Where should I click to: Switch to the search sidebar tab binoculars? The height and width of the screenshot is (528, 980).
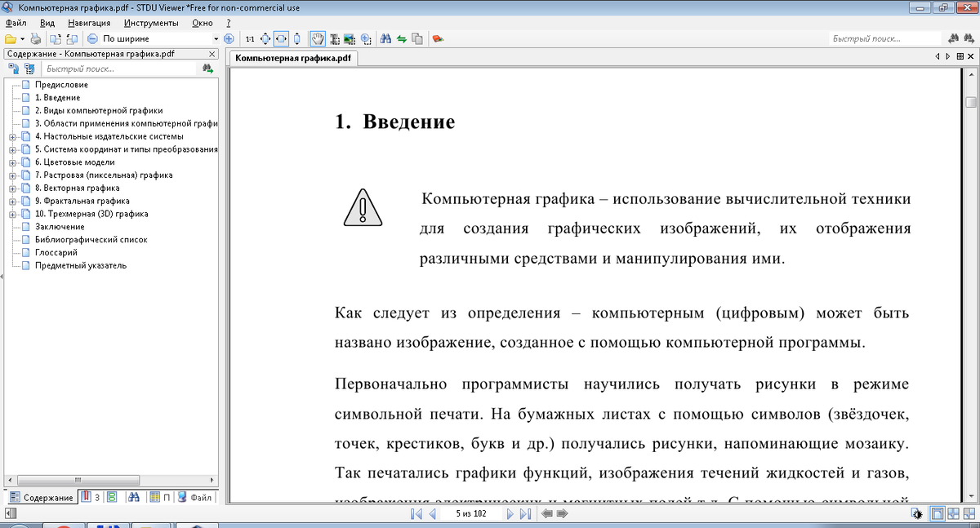point(135,497)
